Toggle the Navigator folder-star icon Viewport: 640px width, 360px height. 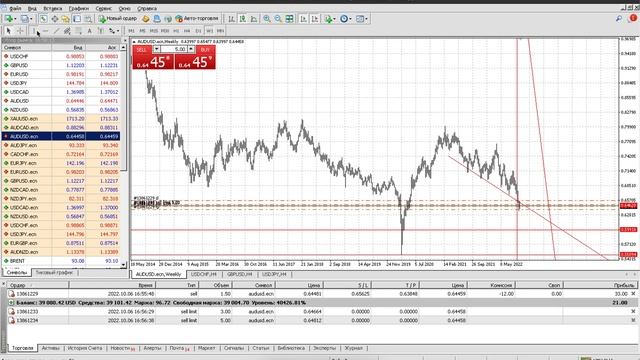point(65,19)
